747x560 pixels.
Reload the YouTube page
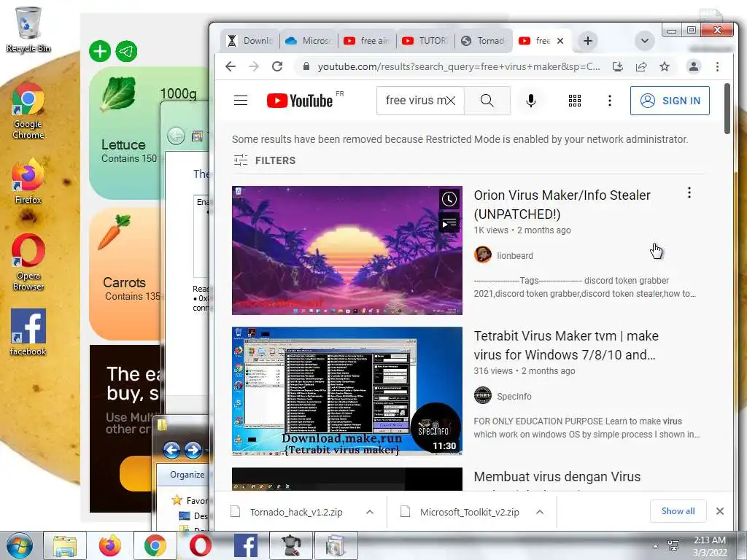(x=277, y=66)
